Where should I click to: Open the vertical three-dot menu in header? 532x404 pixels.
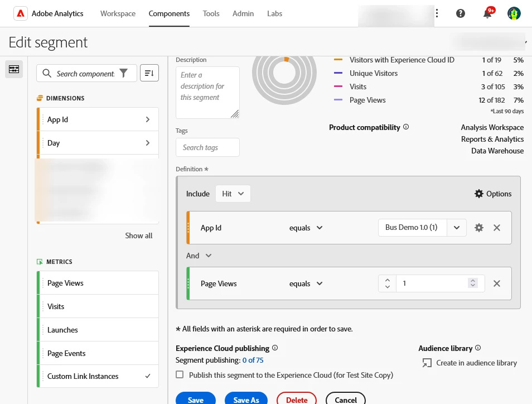[x=437, y=13]
